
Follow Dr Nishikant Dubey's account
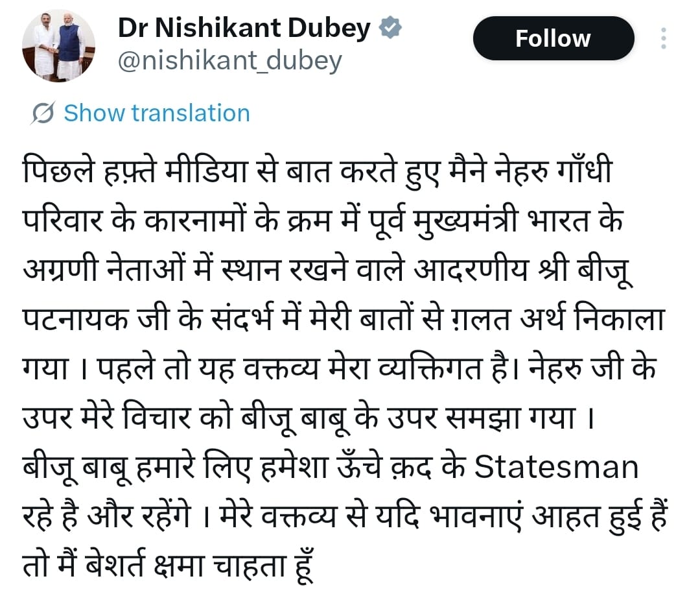[554, 38]
